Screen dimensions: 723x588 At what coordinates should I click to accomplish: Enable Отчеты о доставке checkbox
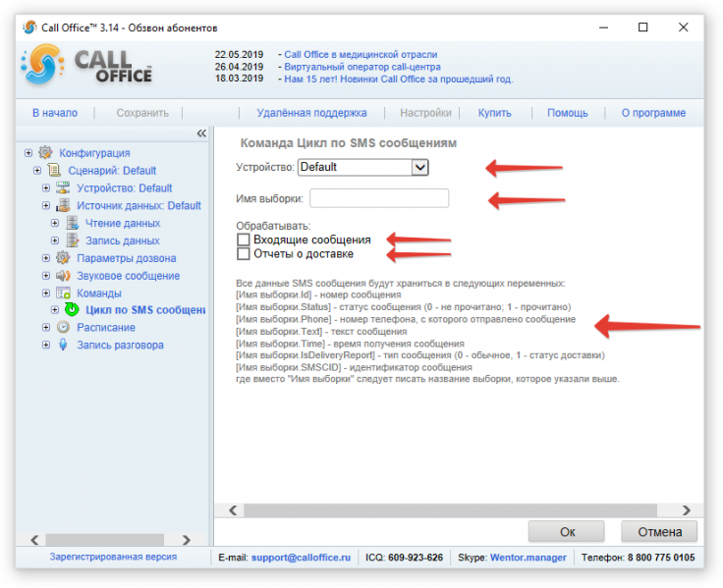coord(243,254)
